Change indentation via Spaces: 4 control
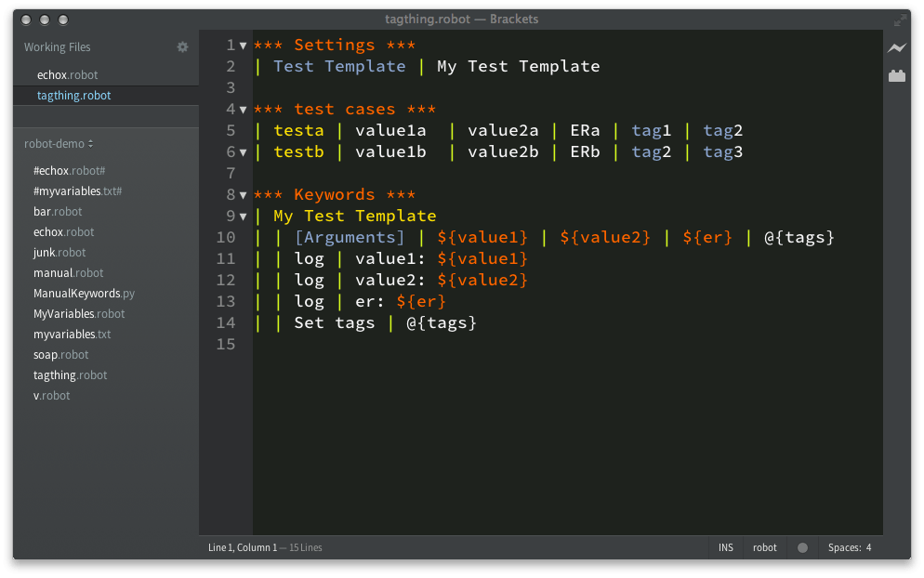This screenshot has height=578, width=924. [849, 547]
